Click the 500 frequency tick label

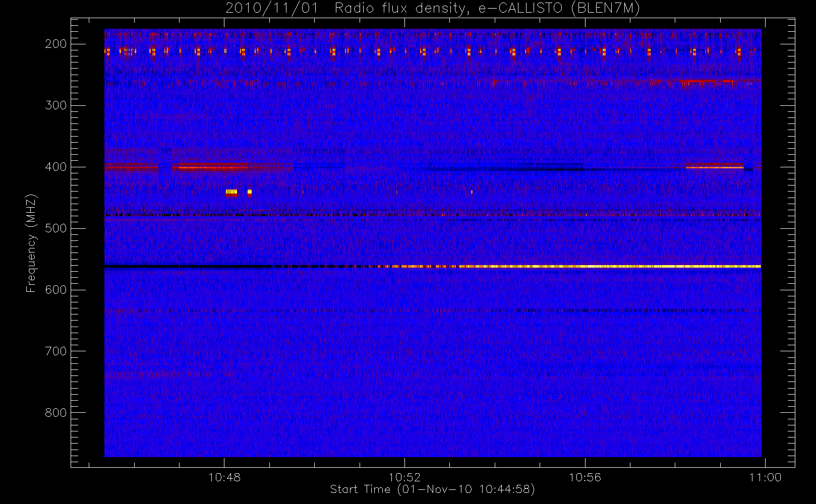pyautogui.click(x=56, y=228)
